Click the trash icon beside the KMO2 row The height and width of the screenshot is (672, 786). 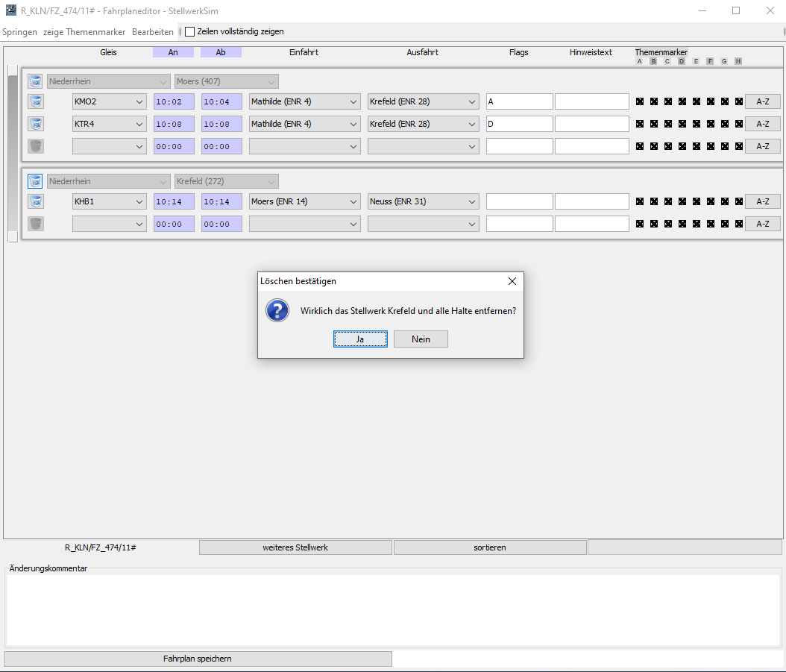36,101
